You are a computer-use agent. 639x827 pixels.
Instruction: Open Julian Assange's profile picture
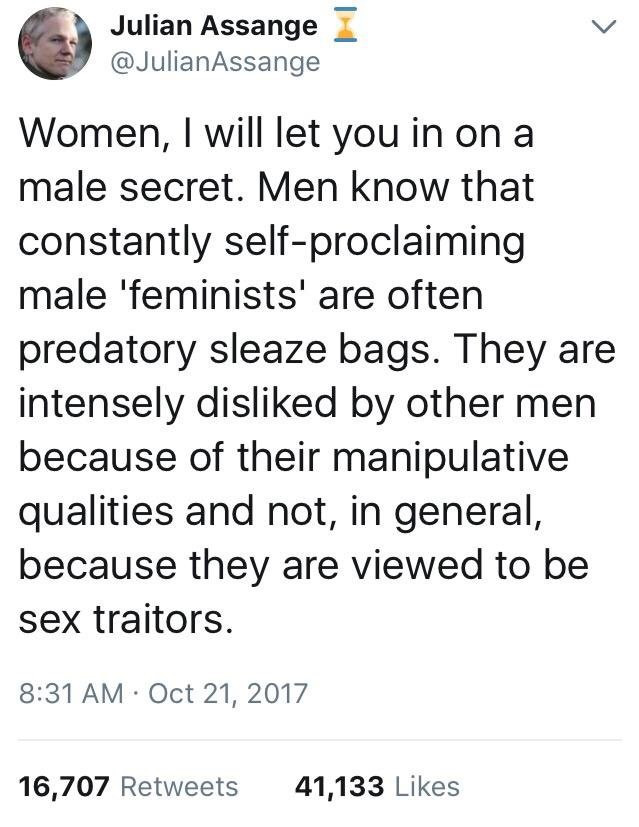55,43
